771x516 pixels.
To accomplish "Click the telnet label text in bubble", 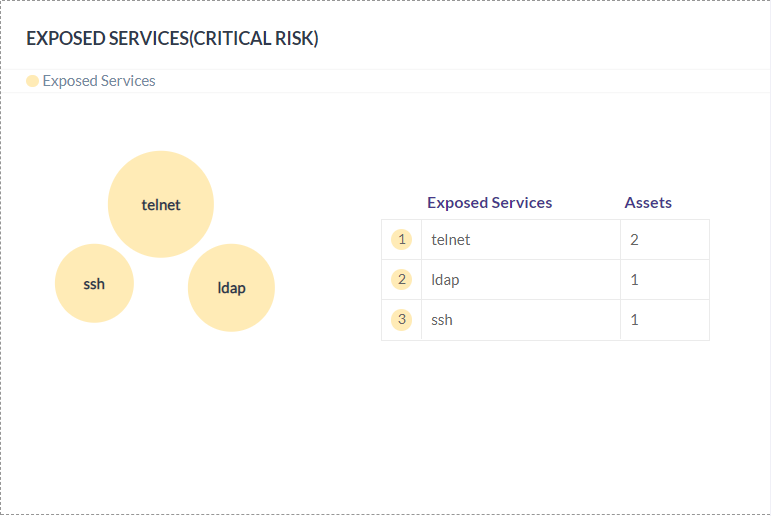I will pyautogui.click(x=161, y=205).
